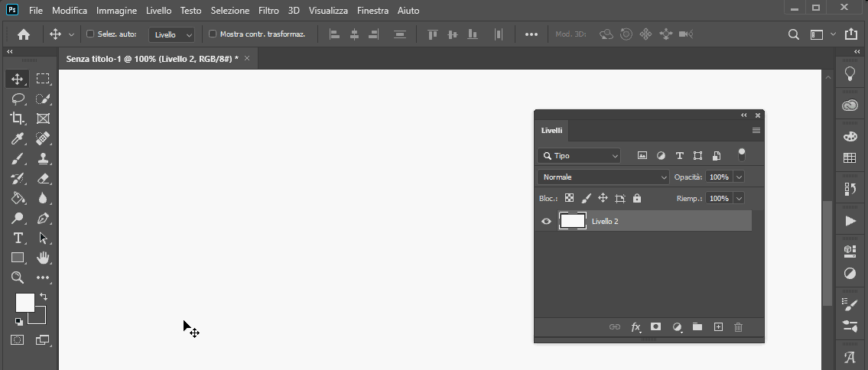Pick the Eyedropper tool
The width and height of the screenshot is (868, 370).
17,138
